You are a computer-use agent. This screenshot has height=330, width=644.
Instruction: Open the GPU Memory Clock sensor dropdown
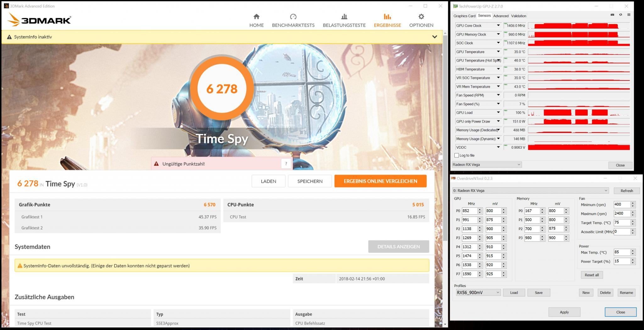[498, 34]
